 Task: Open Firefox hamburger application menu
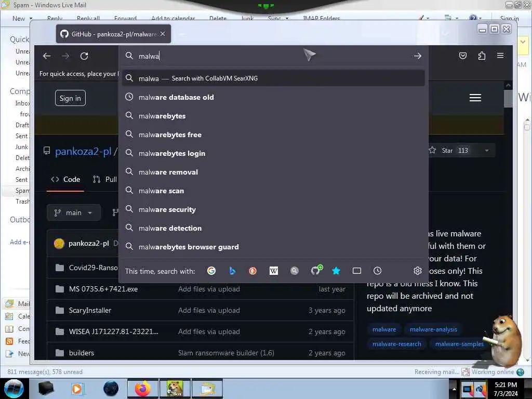[x=500, y=55]
